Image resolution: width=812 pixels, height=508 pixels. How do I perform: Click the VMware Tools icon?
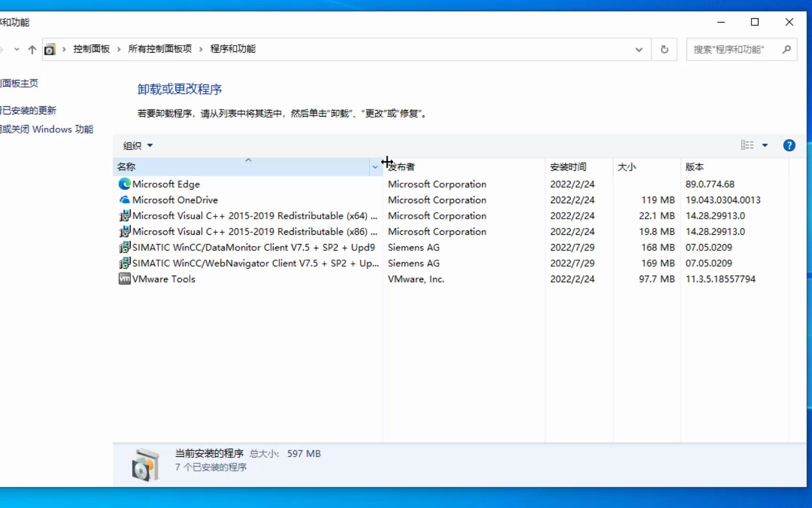pos(125,279)
